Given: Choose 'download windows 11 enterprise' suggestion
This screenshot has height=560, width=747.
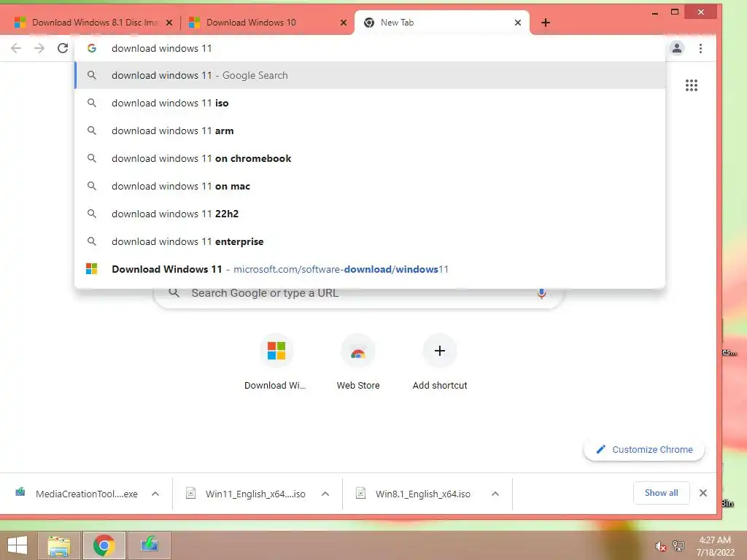Looking at the screenshot, I should click(x=370, y=241).
